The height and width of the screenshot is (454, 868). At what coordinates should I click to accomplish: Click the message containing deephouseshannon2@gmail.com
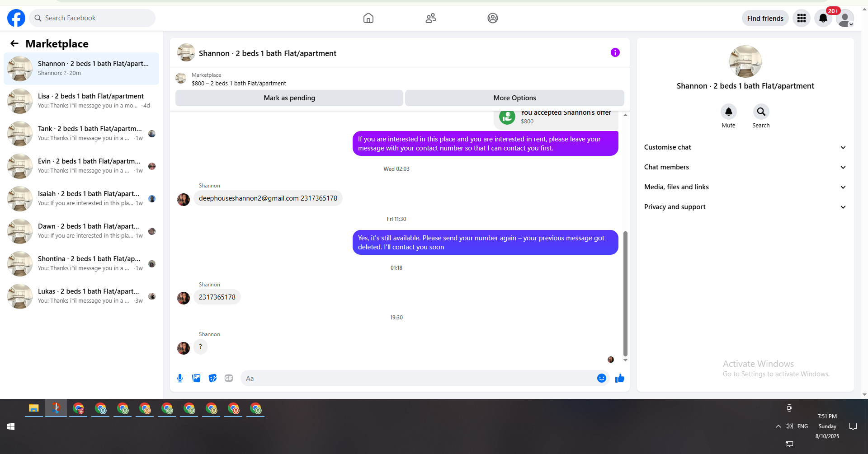tap(268, 198)
